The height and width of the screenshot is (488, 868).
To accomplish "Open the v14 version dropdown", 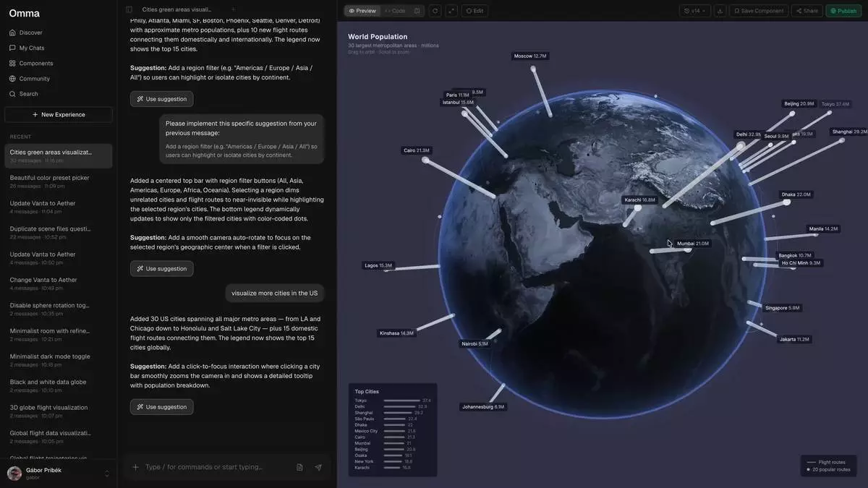I will coord(695,11).
